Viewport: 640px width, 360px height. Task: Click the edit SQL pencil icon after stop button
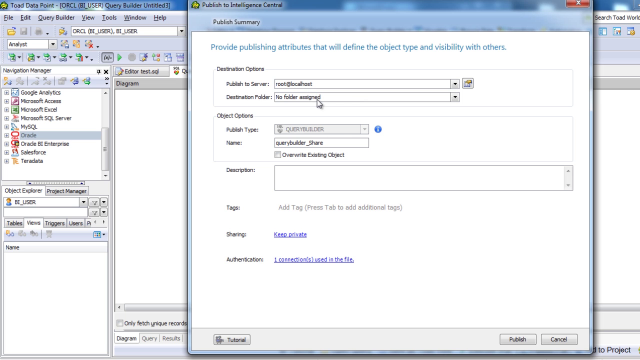pyautogui.click(x=144, y=58)
